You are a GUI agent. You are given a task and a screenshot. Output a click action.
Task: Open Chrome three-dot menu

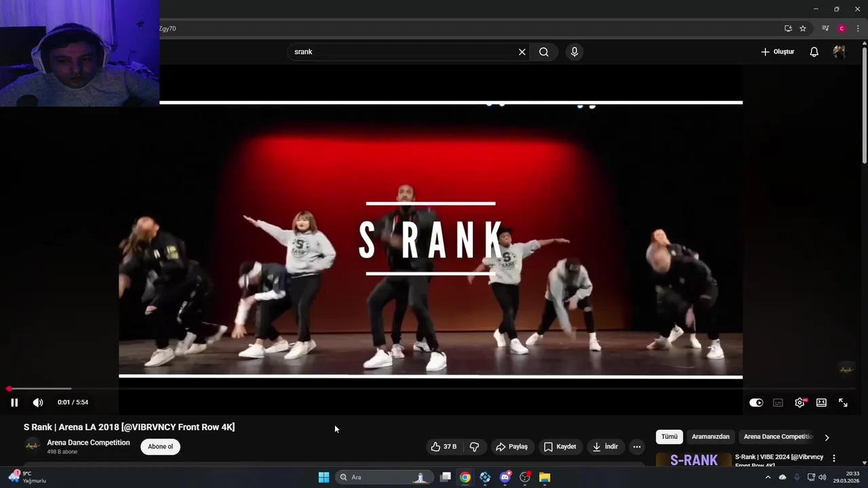pos(858,28)
